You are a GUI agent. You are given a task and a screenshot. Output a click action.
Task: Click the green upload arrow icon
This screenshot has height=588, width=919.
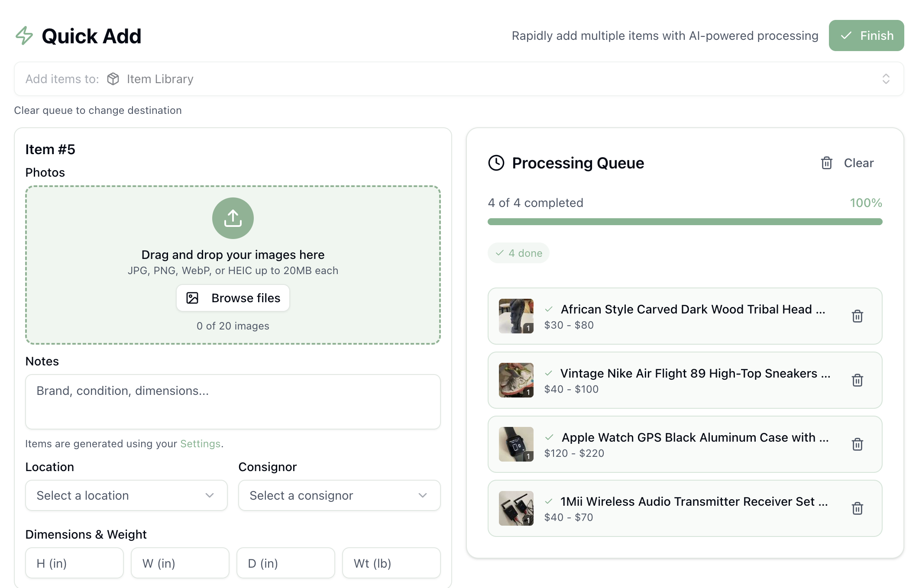233,218
